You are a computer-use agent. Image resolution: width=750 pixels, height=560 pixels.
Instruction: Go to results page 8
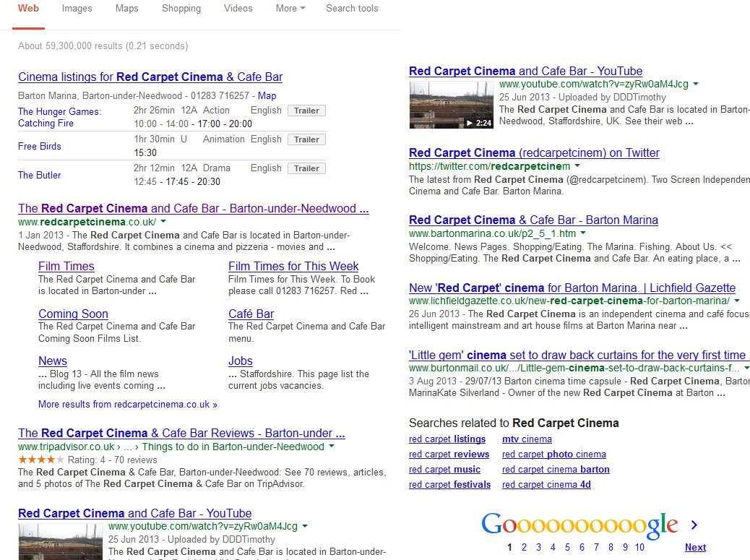(x=611, y=547)
